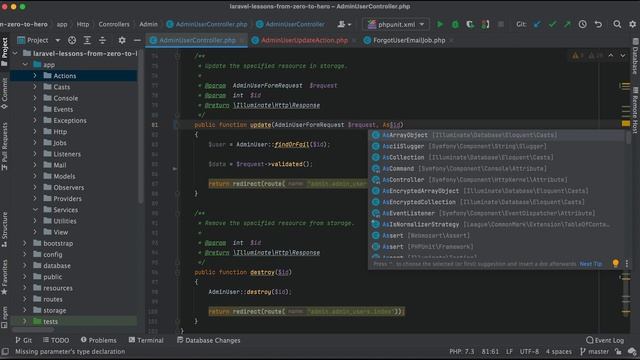Viewport: 640px width, 360px height.
Task: Collapse the laravel-lessons root folder
Action: point(15,53)
